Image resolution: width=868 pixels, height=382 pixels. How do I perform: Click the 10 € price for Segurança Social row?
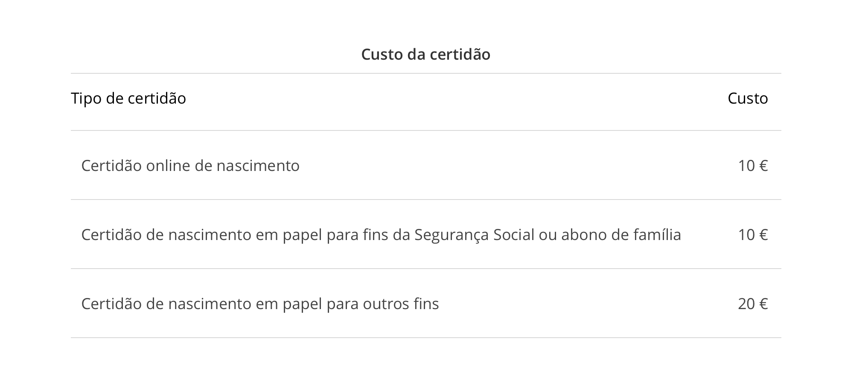point(753,234)
